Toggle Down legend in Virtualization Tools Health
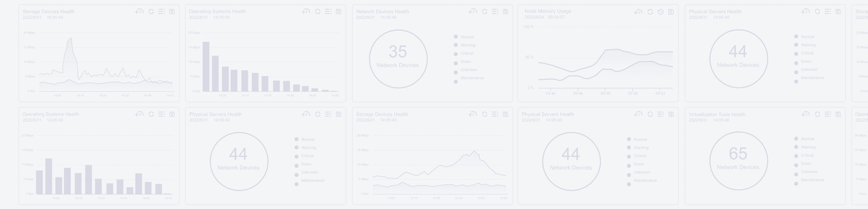 click(x=796, y=165)
